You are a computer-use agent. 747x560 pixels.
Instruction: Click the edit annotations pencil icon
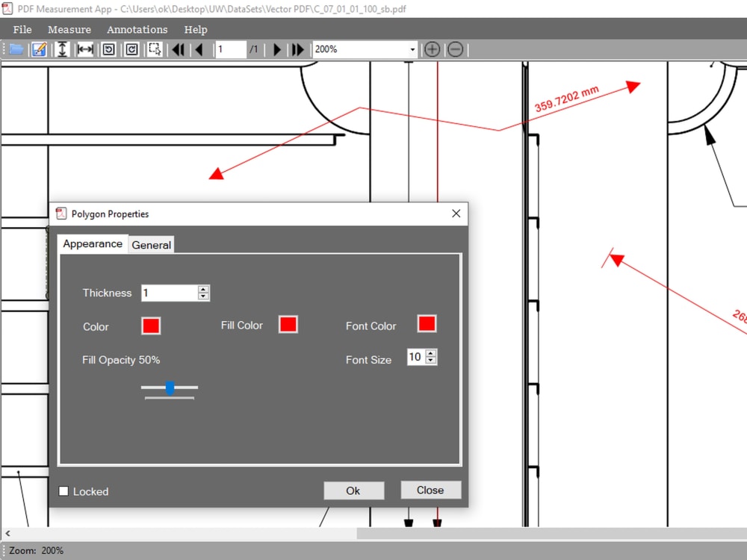[39, 49]
